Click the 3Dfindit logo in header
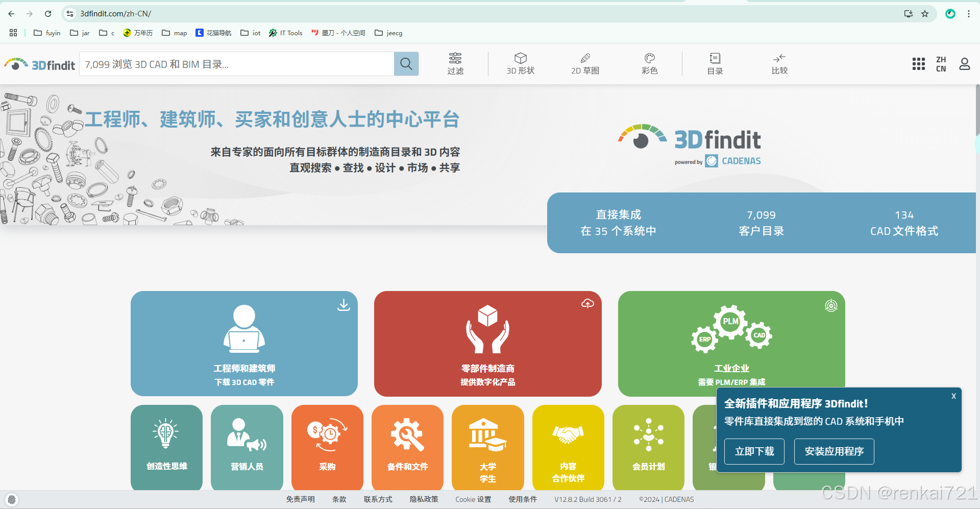The height and width of the screenshot is (509, 980). tap(40, 64)
